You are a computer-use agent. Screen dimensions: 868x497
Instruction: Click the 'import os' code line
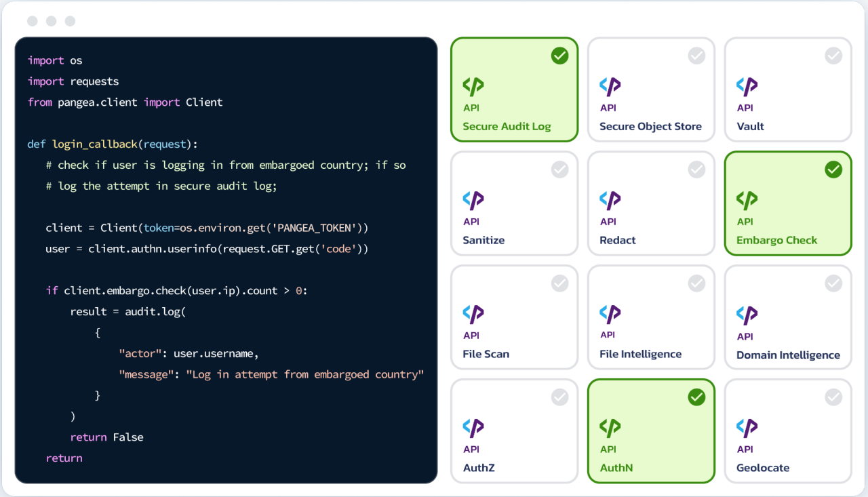[x=55, y=60]
